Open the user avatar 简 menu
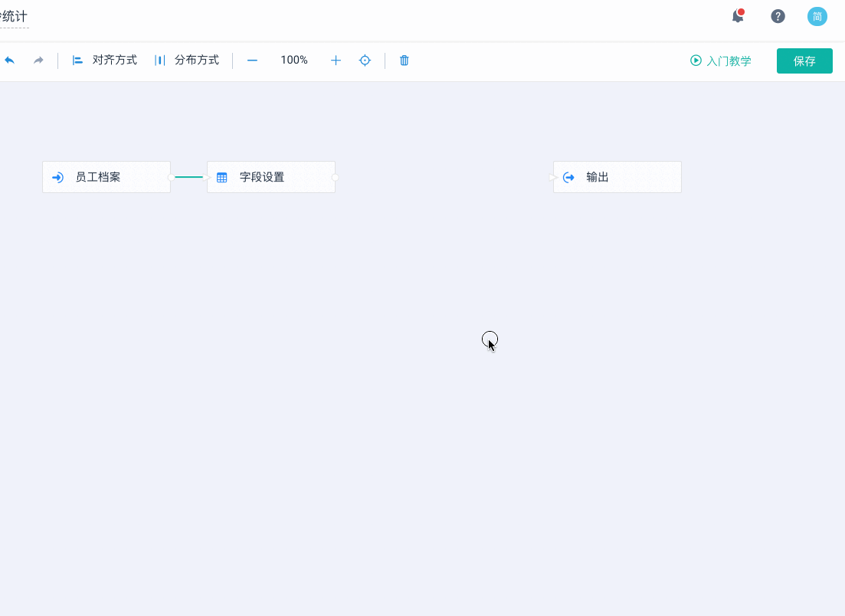Screen dimensions: 845x616 (817, 16)
